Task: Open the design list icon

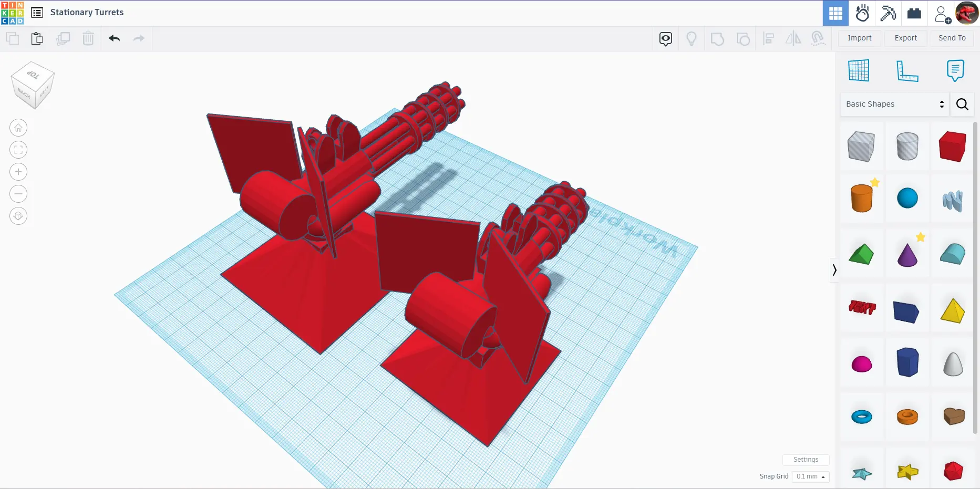Action: 37,13
